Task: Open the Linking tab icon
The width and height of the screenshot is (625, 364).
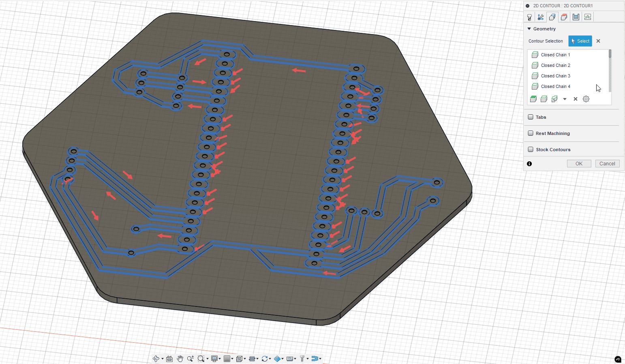Action: point(588,17)
